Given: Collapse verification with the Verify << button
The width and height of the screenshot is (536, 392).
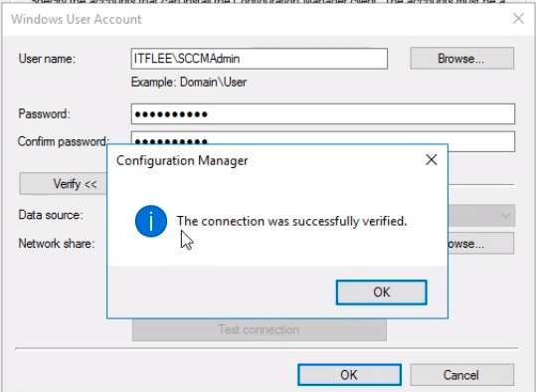Looking at the screenshot, I should (64, 184).
